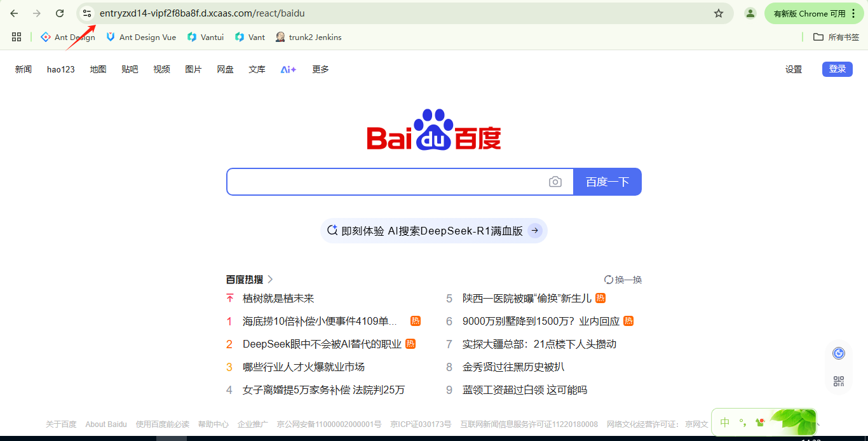Open 文库 in top navigation
Screen dimensions: 868x441
click(x=257, y=69)
